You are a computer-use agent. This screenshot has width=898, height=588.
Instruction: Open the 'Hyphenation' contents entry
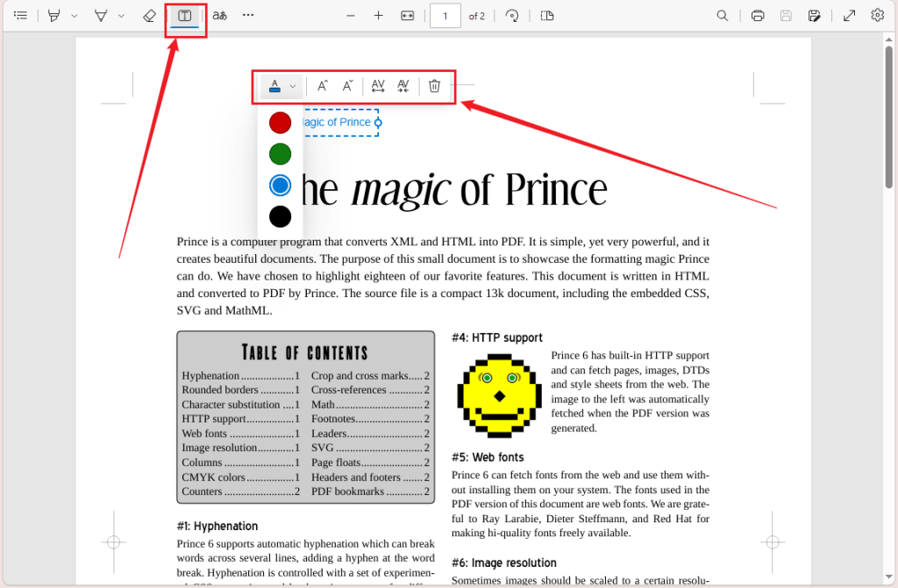pyautogui.click(x=241, y=376)
